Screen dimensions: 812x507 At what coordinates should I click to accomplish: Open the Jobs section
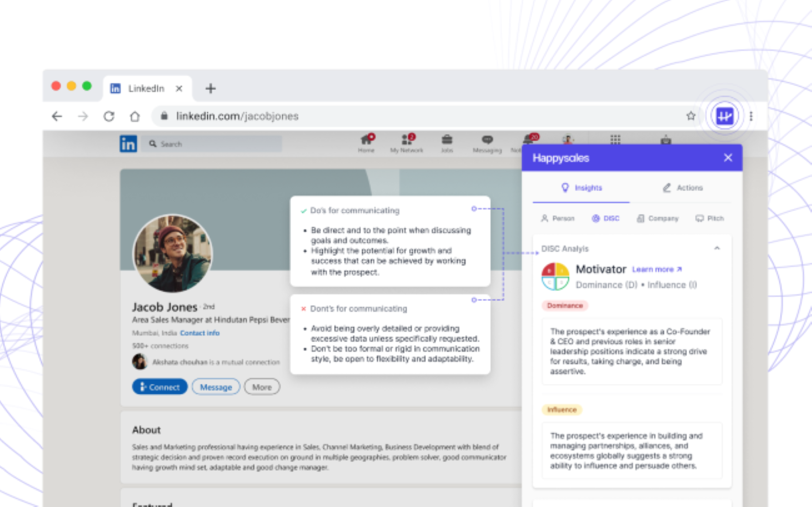[x=447, y=143]
